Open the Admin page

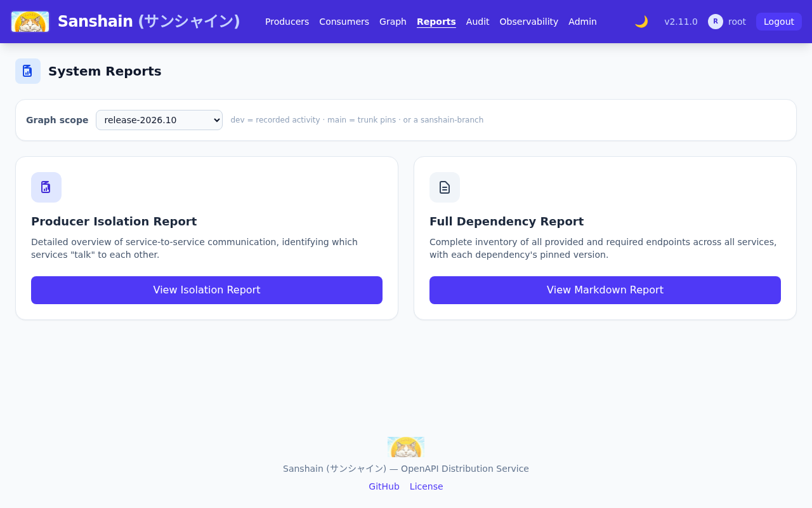tap(582, 22)
